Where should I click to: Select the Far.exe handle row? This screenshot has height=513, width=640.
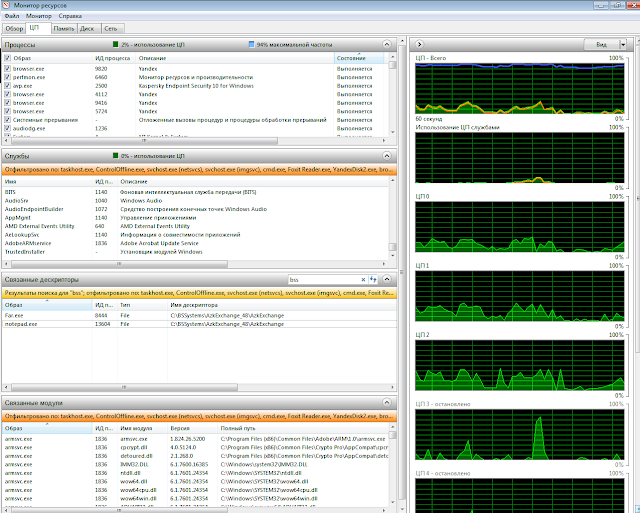click(199, 315)
